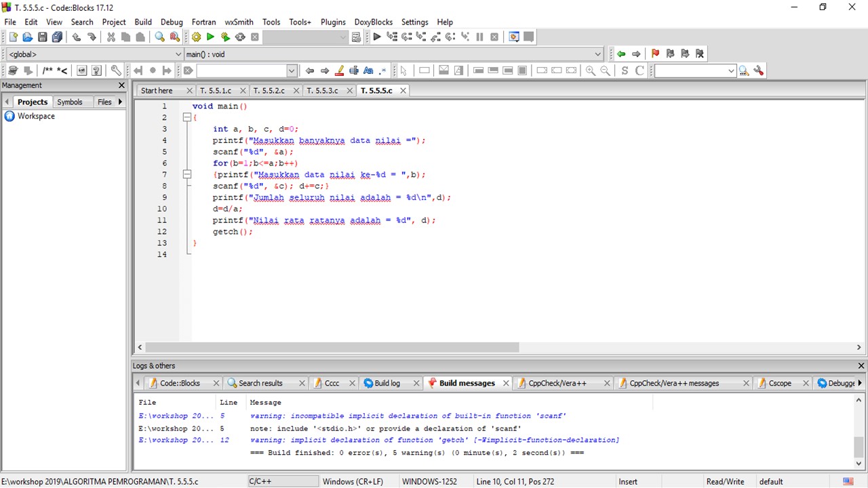
Task: Select the Workspace tree item
Action: coord(36,116)
